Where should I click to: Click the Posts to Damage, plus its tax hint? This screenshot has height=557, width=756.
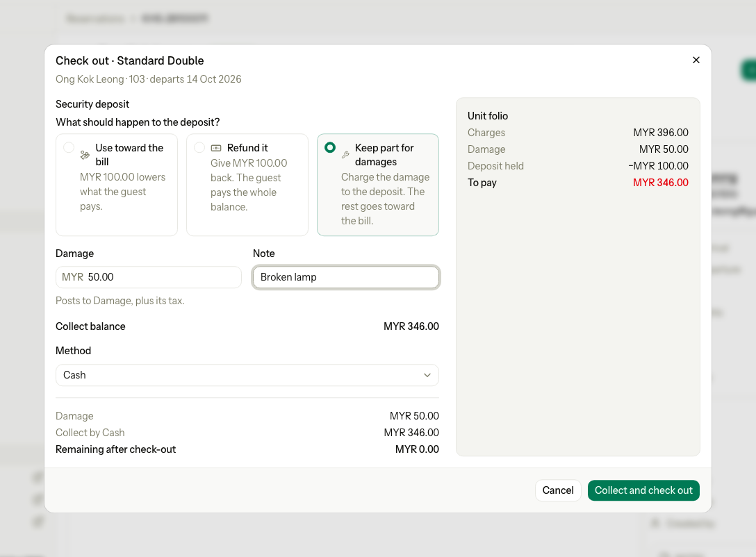click(x=120, y=301)
